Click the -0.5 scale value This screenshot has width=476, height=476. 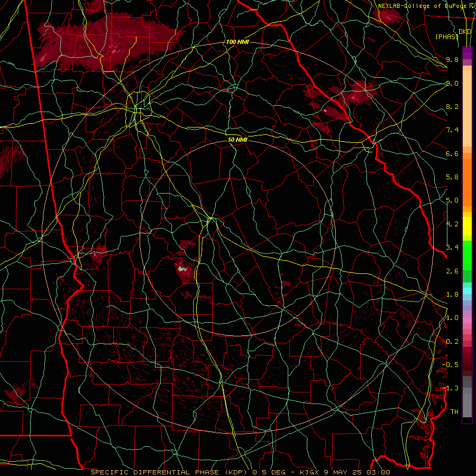(450, 365)
